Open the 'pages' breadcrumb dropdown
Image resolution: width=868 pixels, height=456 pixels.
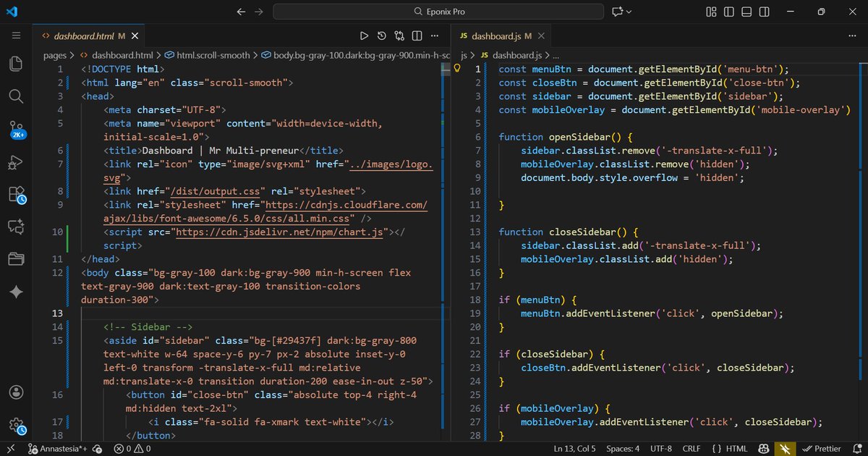[54, 55]
